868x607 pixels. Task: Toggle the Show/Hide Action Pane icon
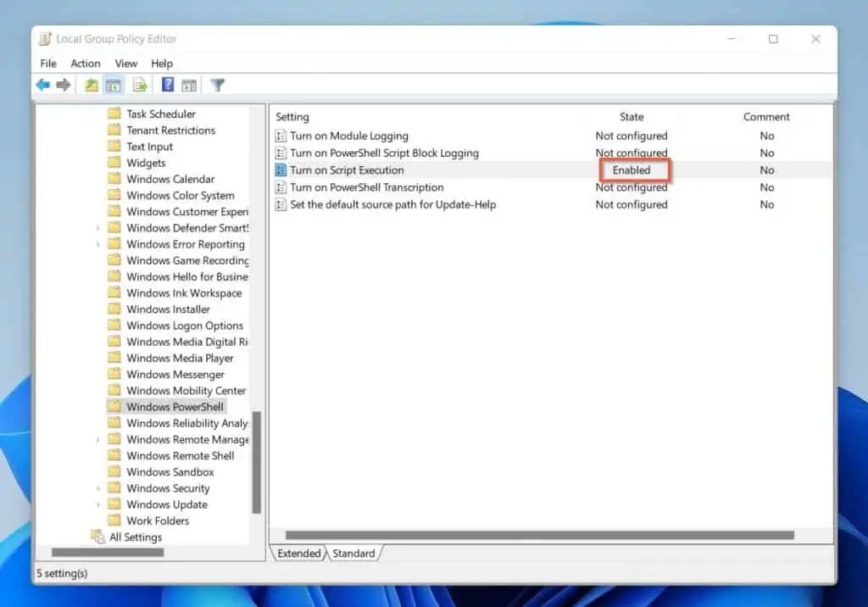pos(189,86)
